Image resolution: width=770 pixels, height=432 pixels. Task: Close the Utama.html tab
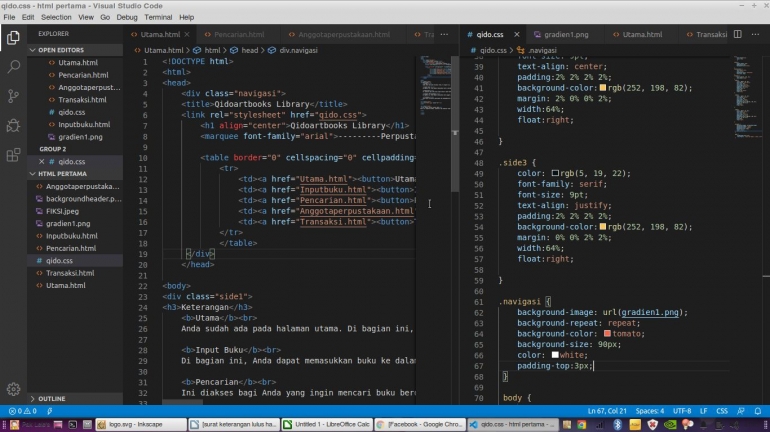click(187, 34)
